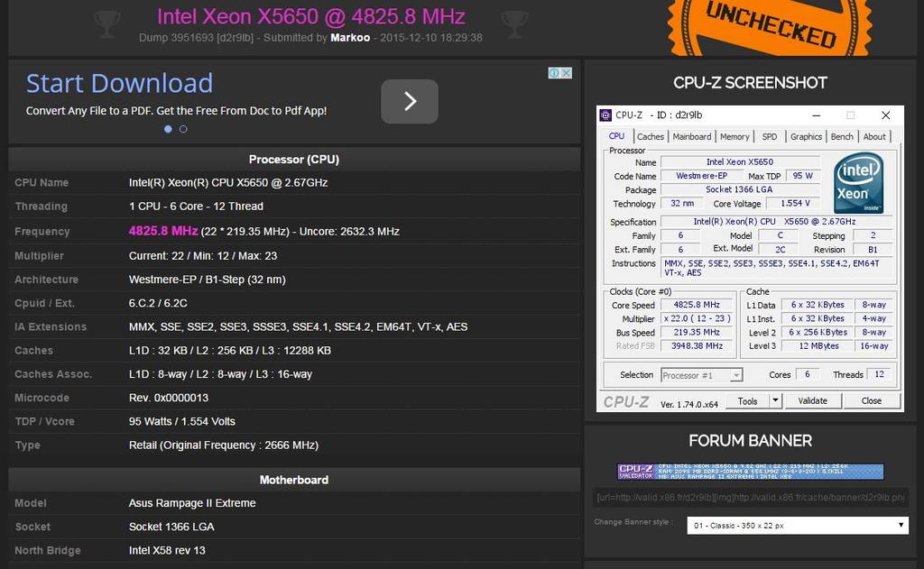Click the orange UNCHECKED badge
The width and height of the screenshot is (924, 569).
770,26
